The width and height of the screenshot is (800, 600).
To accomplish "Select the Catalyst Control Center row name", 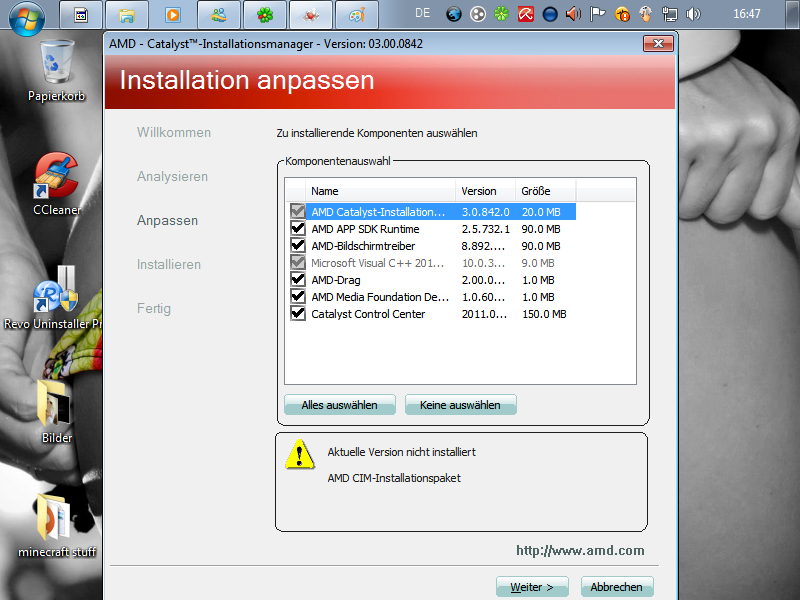I will (x=368, y=314).
